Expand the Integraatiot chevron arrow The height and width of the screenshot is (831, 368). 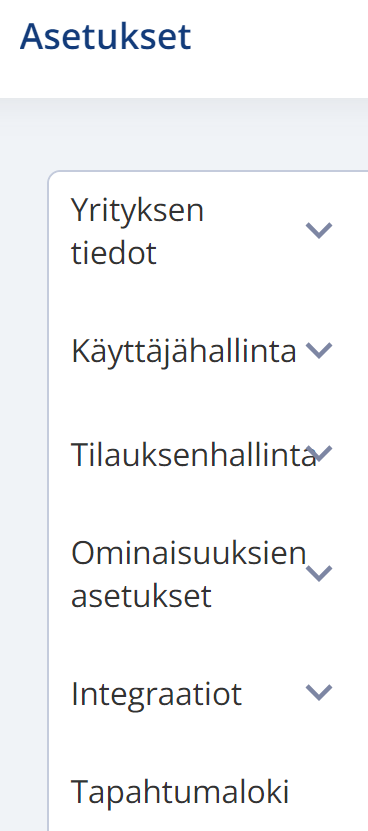319,693
